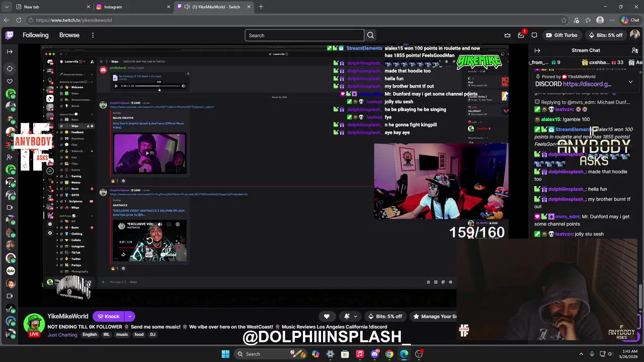Toggle the follow heart button under stream
644x362 pixels.
[x=327, y=316]
